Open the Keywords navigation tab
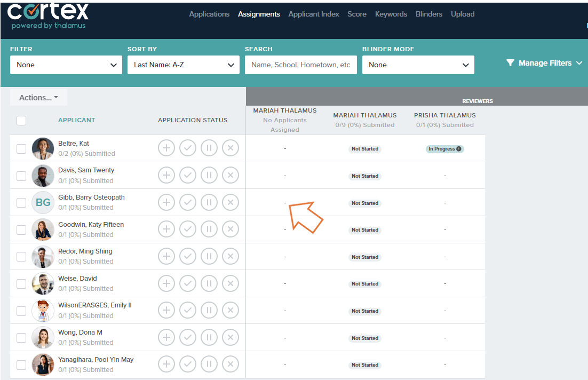Image resolution: width=588 pixels, height=380 pixels. pos(391,14)
